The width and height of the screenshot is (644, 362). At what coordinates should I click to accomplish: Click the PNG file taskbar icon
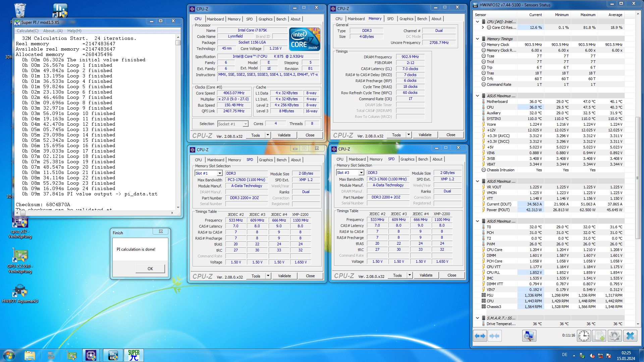click(x=51, y=355)
